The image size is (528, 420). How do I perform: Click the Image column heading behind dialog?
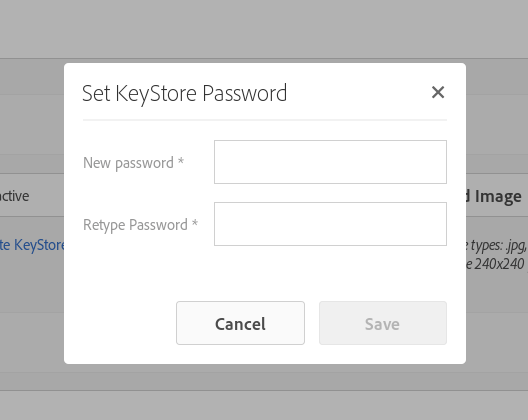point(498,196)
